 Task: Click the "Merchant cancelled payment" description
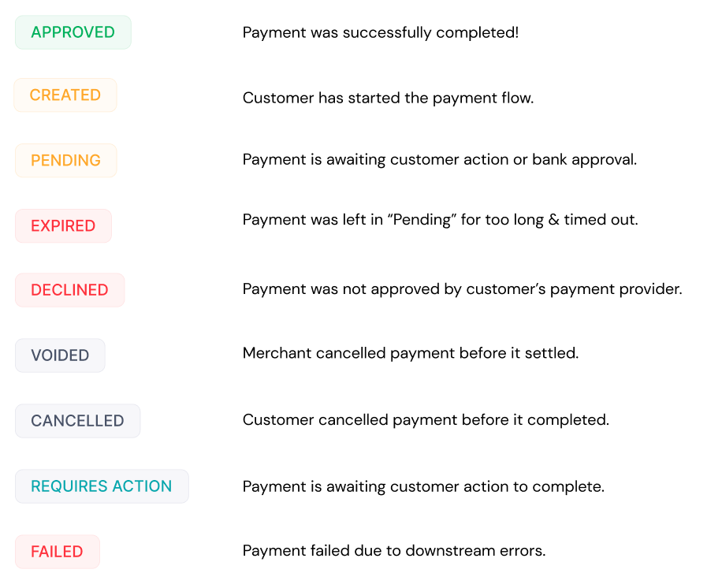[x=411, y=353]
